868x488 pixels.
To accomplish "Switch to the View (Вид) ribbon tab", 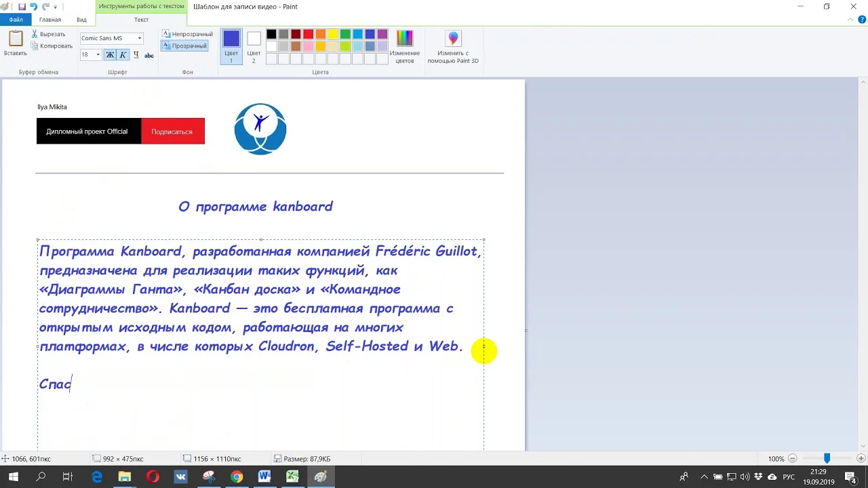I will pos(81,20).
